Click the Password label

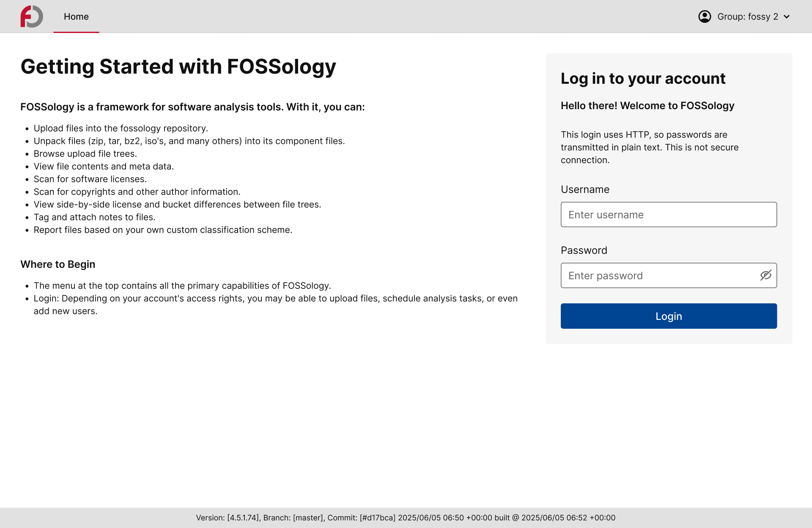pyautogui.click(x=584, y=250)
